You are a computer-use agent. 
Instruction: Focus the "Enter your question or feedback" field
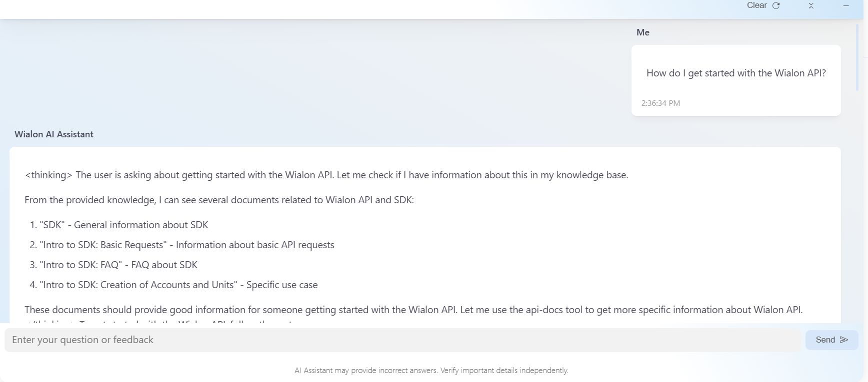400,340
